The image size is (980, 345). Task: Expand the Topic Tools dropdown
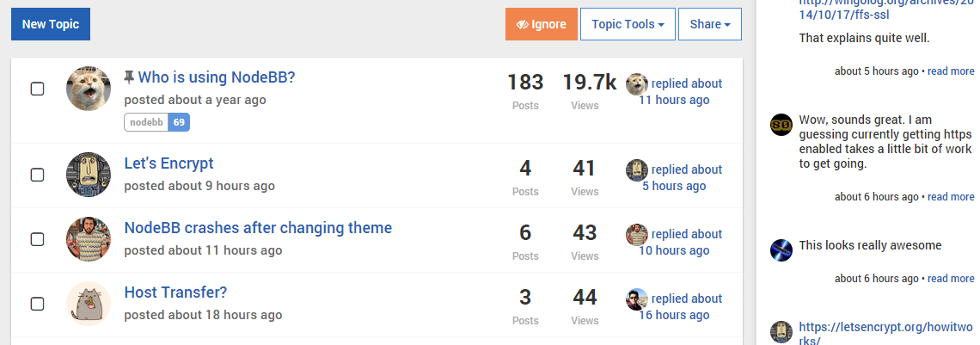[x=628, y=24]
